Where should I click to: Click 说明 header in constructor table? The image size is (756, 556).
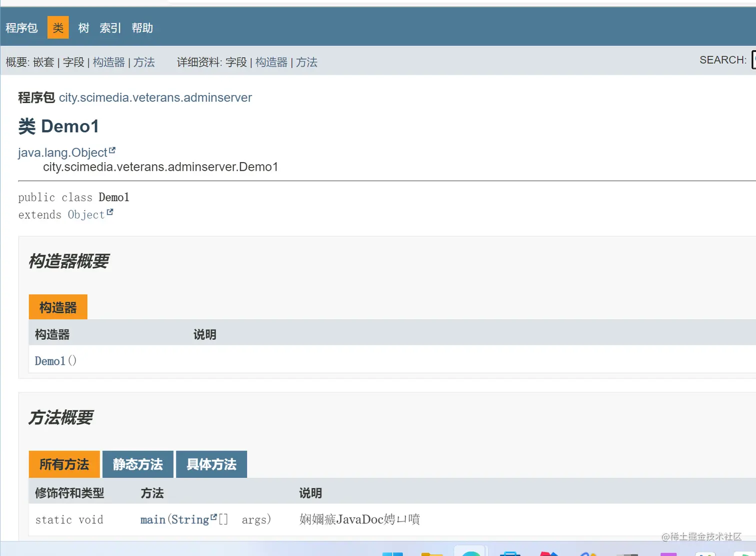click(204, 335)
